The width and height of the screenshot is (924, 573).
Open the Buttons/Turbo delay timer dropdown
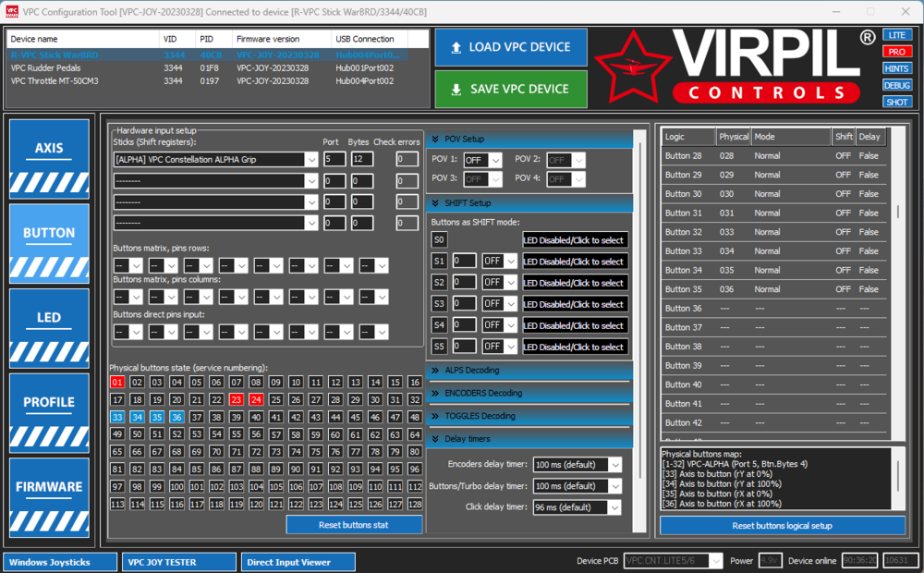click(577, 486)
